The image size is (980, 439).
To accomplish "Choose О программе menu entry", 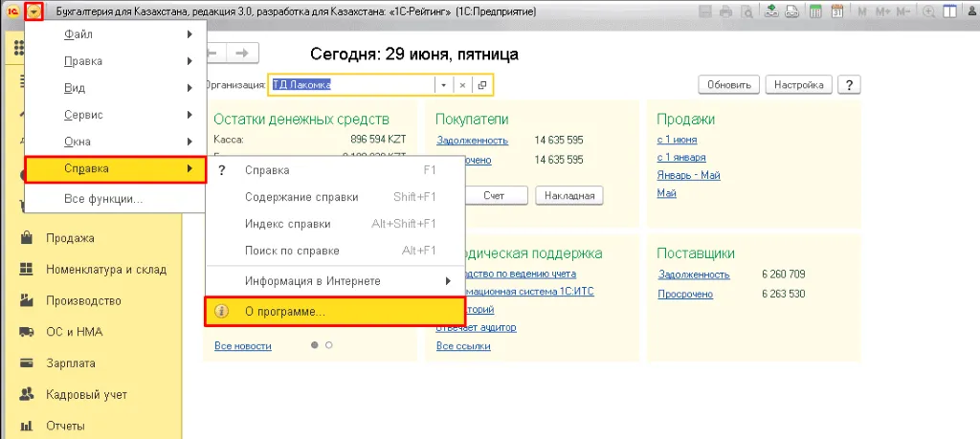I will click(335, 312).
